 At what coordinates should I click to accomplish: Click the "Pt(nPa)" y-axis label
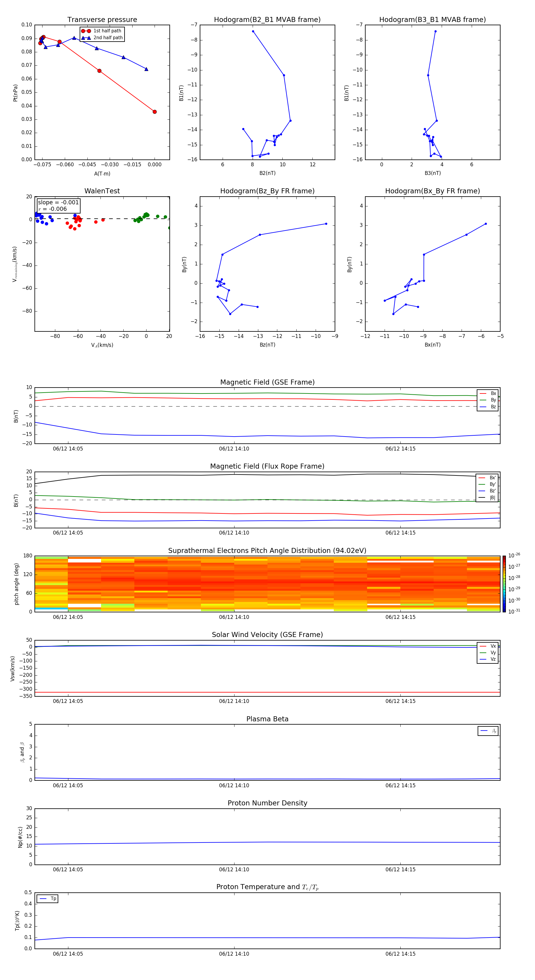tap(15, 92)
